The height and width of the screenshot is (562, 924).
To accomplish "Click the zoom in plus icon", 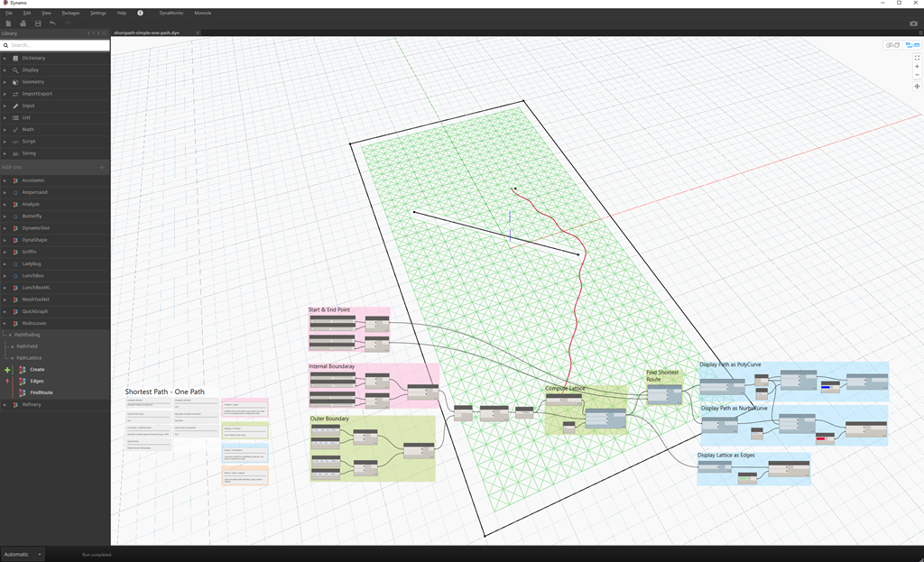I will tap(917, 66).
